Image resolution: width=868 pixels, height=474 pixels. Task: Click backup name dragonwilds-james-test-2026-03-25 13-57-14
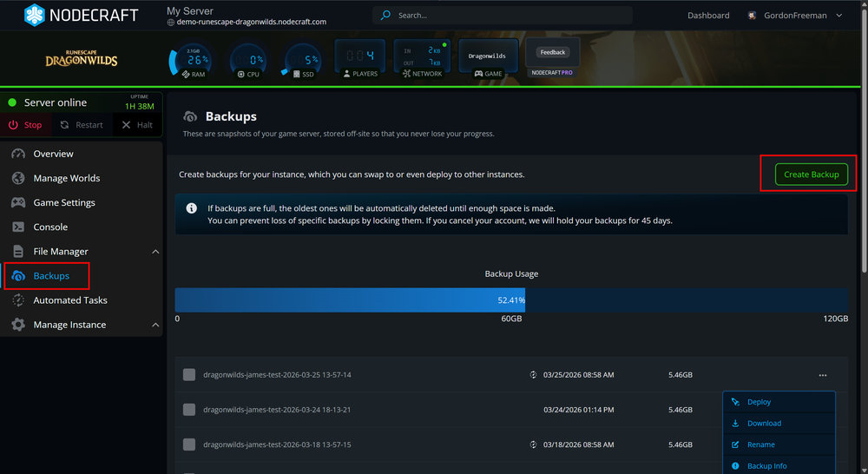pyautogui.click(x=277, y=375)
